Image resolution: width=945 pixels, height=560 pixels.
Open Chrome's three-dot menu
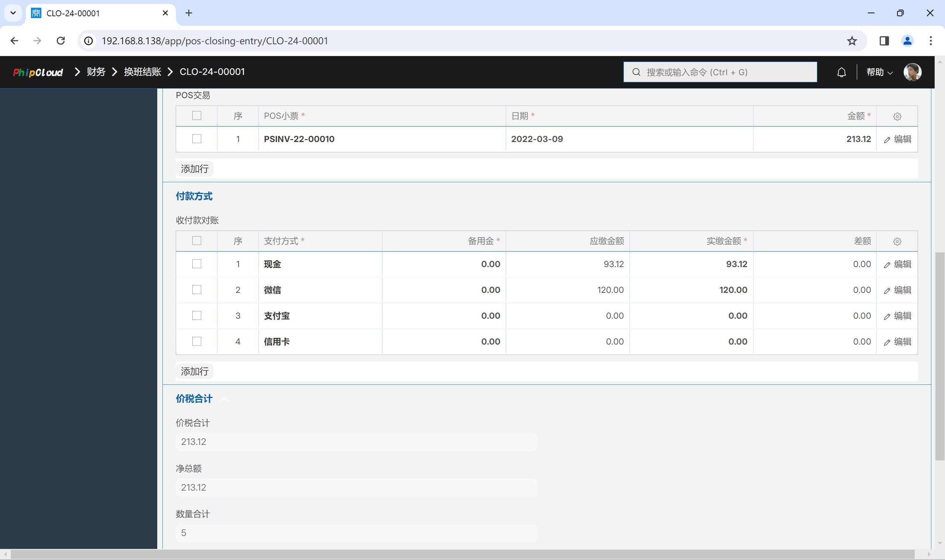coord(931,41)
